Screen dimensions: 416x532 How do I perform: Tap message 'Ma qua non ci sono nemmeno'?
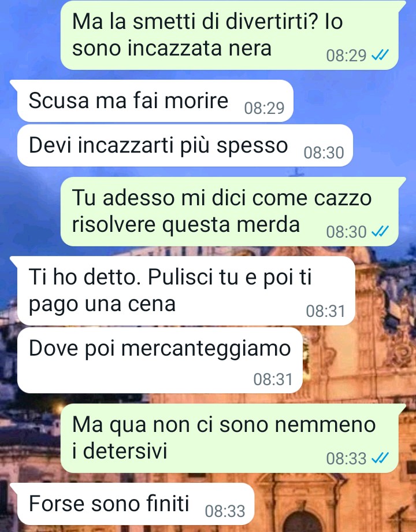tap(229, 438)
